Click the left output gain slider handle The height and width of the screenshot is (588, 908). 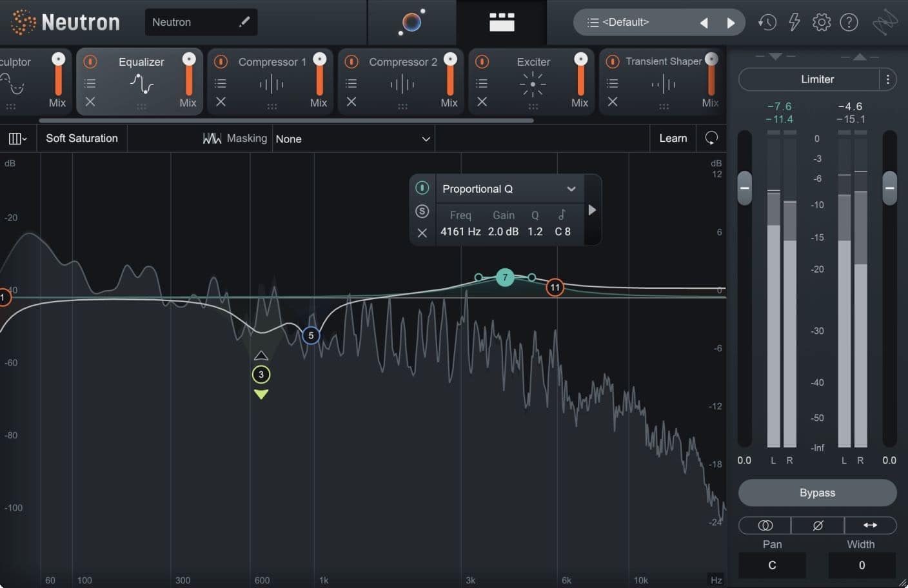click(744, 188)
